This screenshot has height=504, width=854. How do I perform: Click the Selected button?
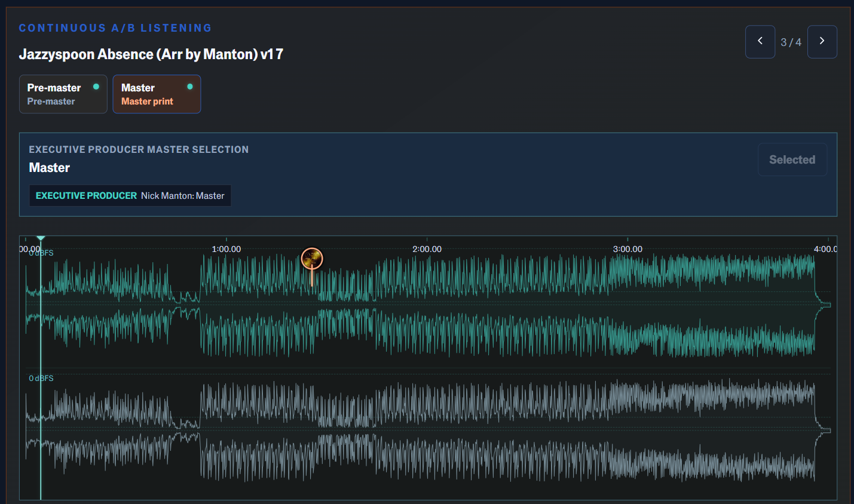point(792,159)
